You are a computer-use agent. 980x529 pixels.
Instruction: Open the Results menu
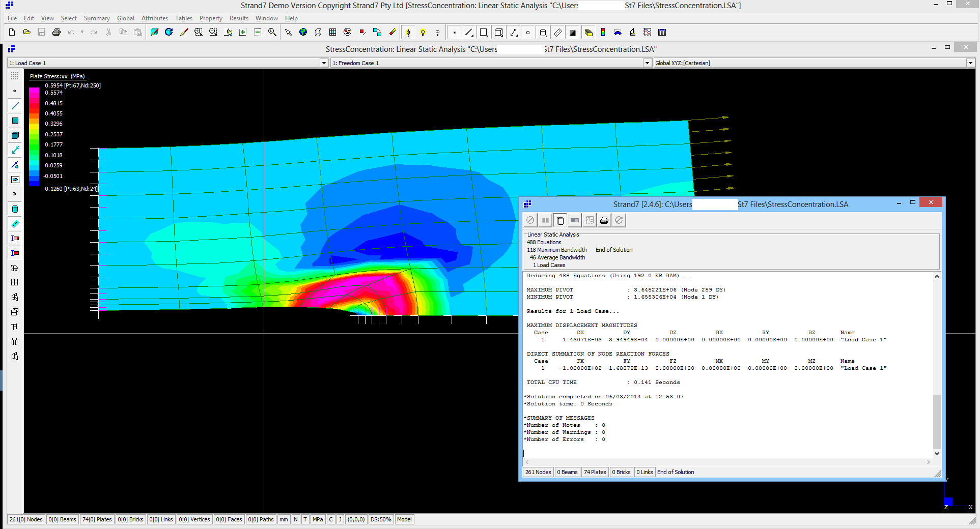click(x=238, y=18)
